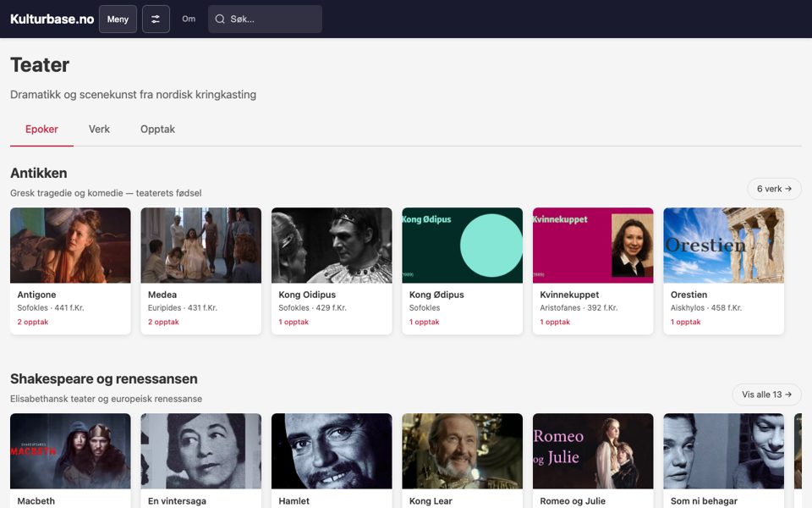The width and height of the screenshot is (812, 508).
Task: Open the Hamlet thumbnail
Action: (x=332, y=451)
